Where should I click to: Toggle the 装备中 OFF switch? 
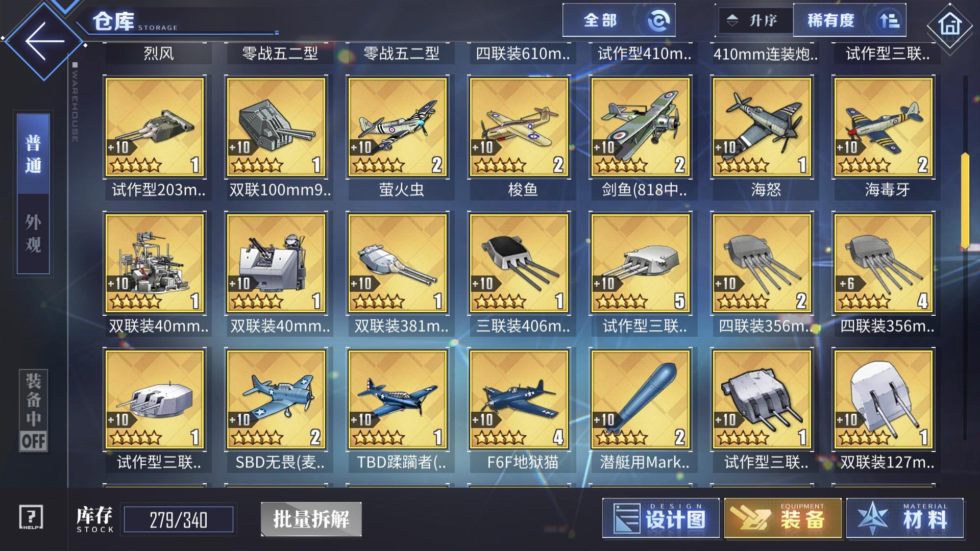pos(34,411)
